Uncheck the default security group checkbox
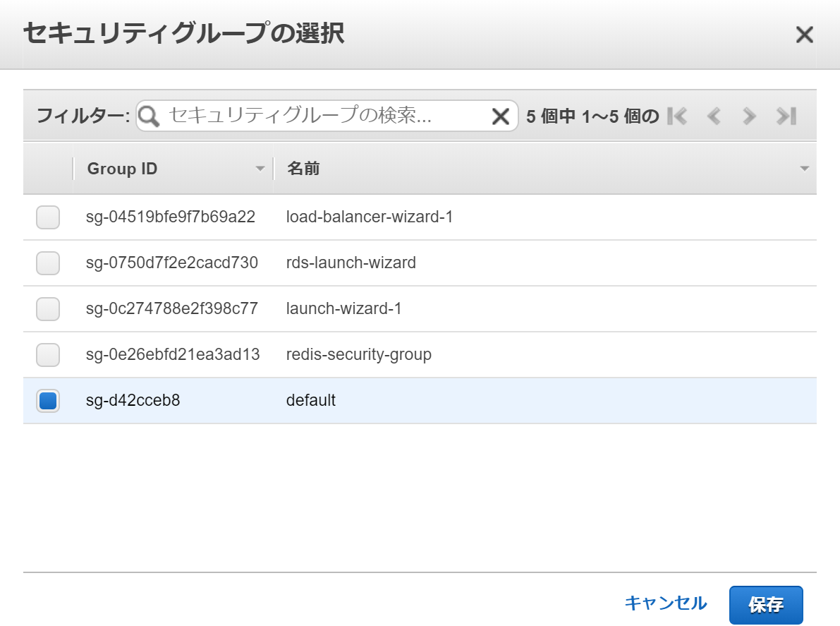This screenshot has width=840, height=626. tap(48, 401)
